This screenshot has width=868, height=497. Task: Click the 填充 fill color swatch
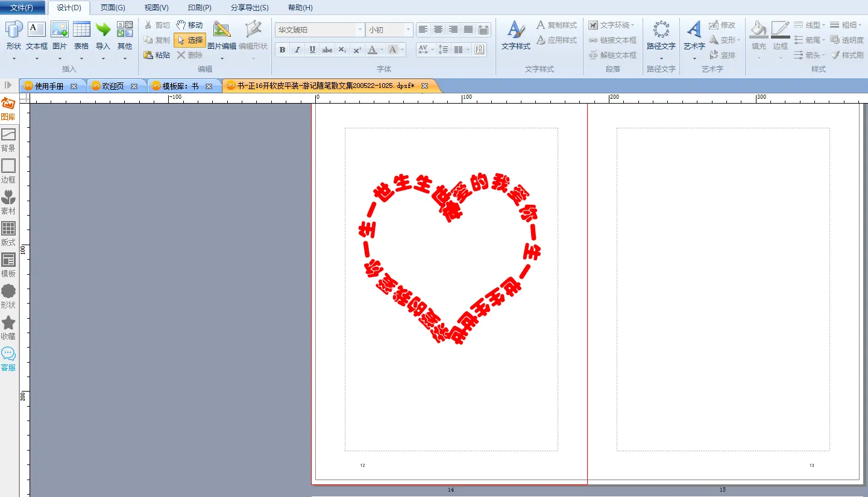click(758, 30)
